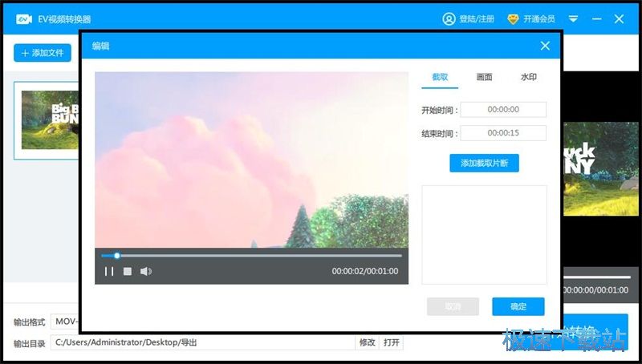Click the output directory path field

(203, 342)
